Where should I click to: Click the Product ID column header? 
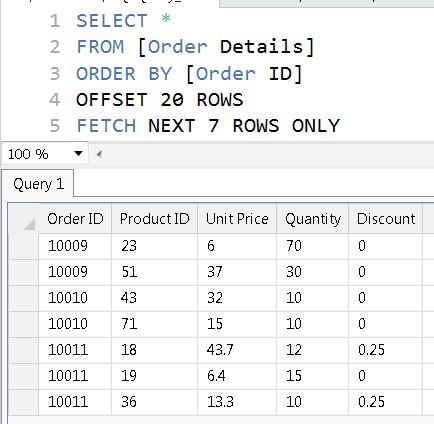[154, 219]
